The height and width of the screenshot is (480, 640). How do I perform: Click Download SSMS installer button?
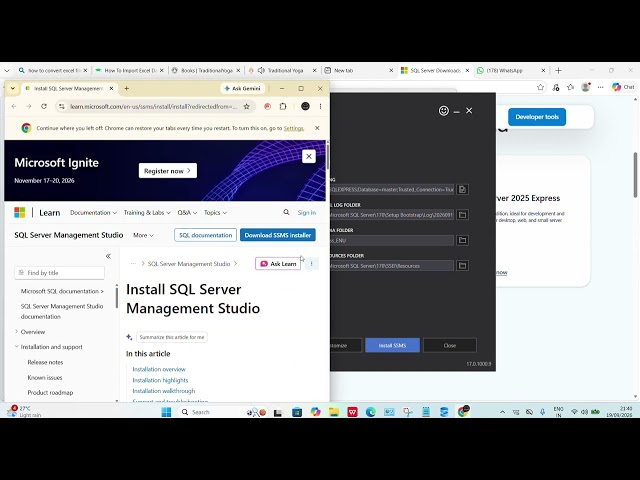[278, 235]
